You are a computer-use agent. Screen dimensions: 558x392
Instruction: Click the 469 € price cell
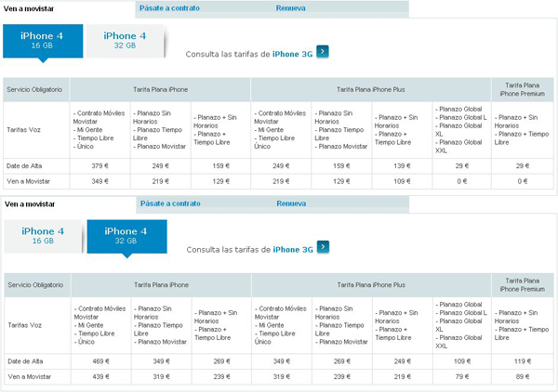[101, 361]
